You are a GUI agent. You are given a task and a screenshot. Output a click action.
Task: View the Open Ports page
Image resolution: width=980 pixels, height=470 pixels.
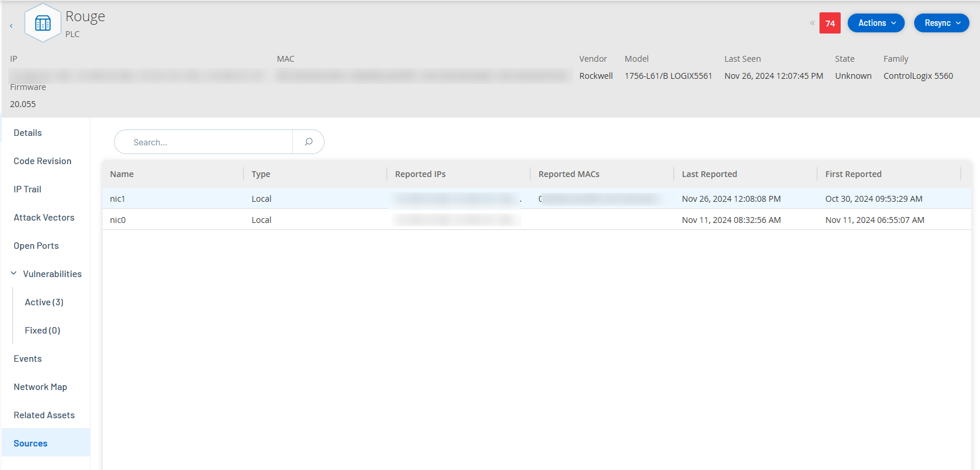(36, 246)
